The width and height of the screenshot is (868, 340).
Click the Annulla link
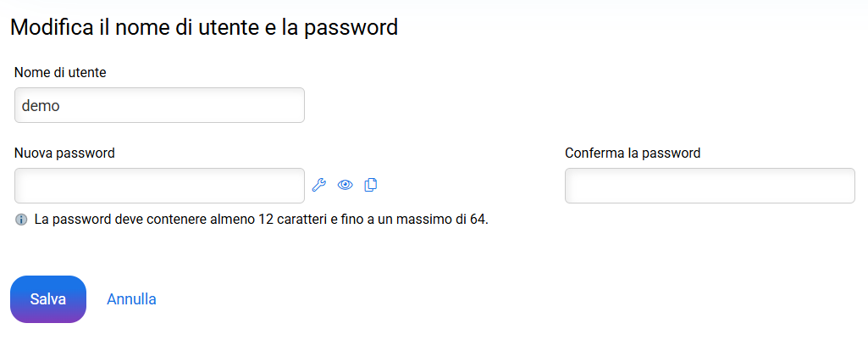tap(131, 299)
